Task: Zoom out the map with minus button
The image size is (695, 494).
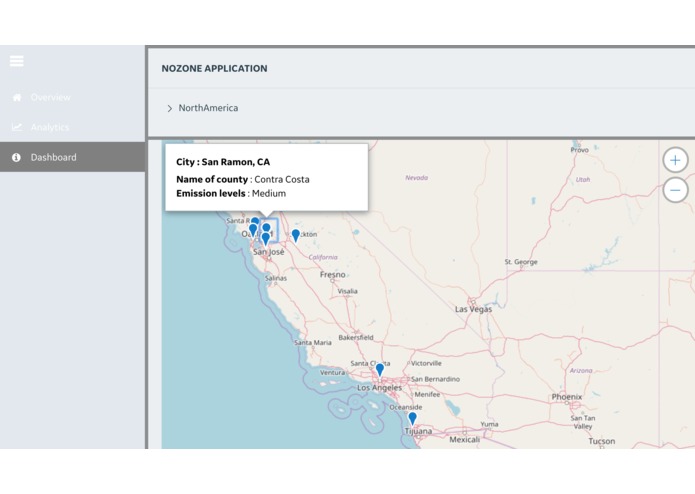Action: click(x=675, y=190)
